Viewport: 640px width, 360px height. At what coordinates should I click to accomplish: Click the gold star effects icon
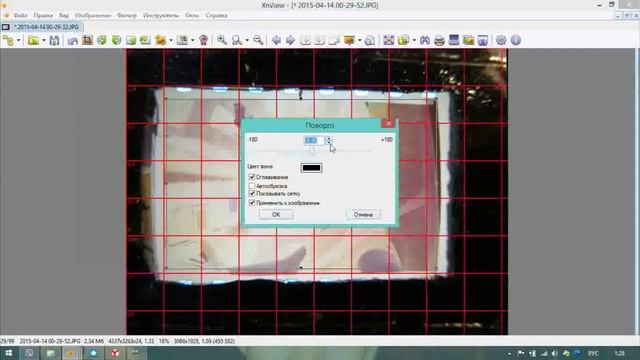160,40
